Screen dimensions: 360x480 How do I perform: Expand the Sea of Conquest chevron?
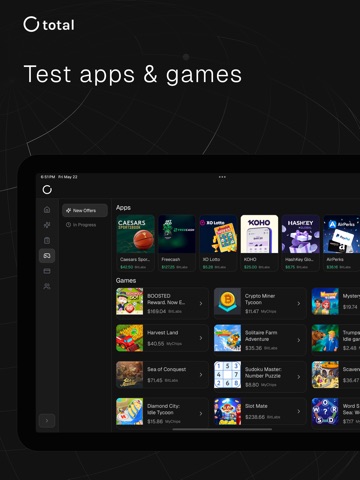(x=201, y=375)
